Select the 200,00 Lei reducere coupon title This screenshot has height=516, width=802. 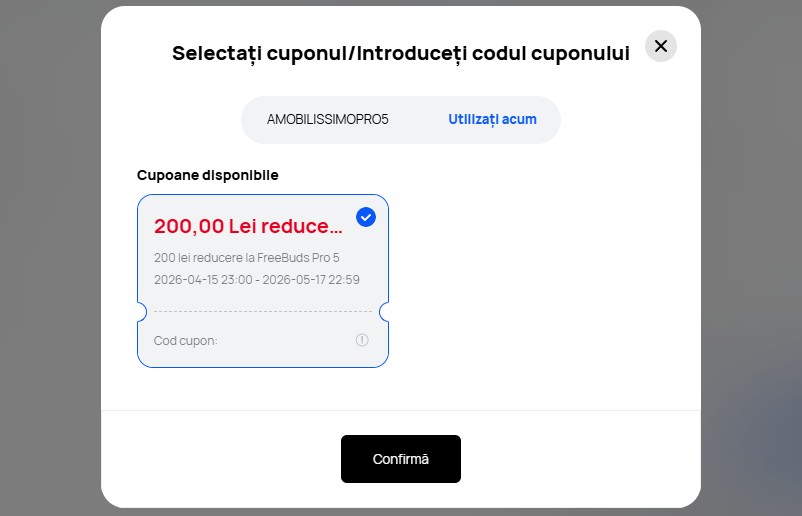[x=248, y=226]
